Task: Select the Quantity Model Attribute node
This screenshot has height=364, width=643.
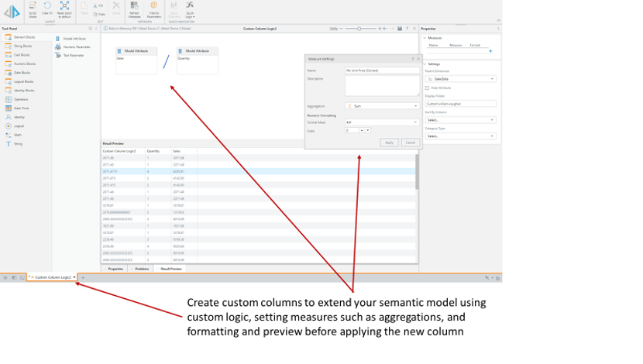Action: 198,60
